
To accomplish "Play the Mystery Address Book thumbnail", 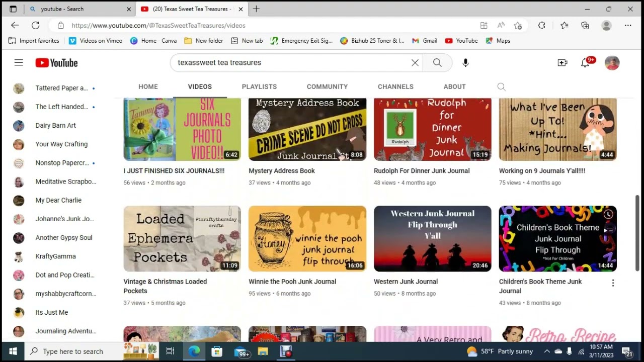I will (x=307, y=129).
